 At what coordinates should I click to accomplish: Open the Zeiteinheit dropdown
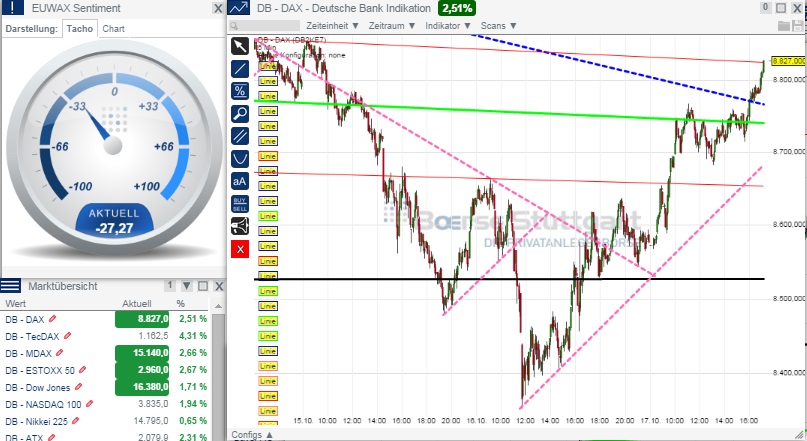pyautogui.click(x=332, y=26)
